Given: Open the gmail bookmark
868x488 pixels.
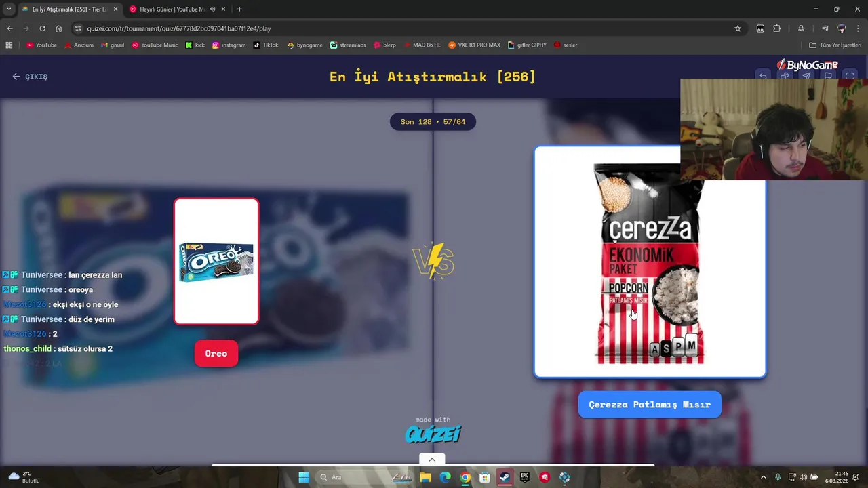Looking at the screenshot, I should pos(113,45).
